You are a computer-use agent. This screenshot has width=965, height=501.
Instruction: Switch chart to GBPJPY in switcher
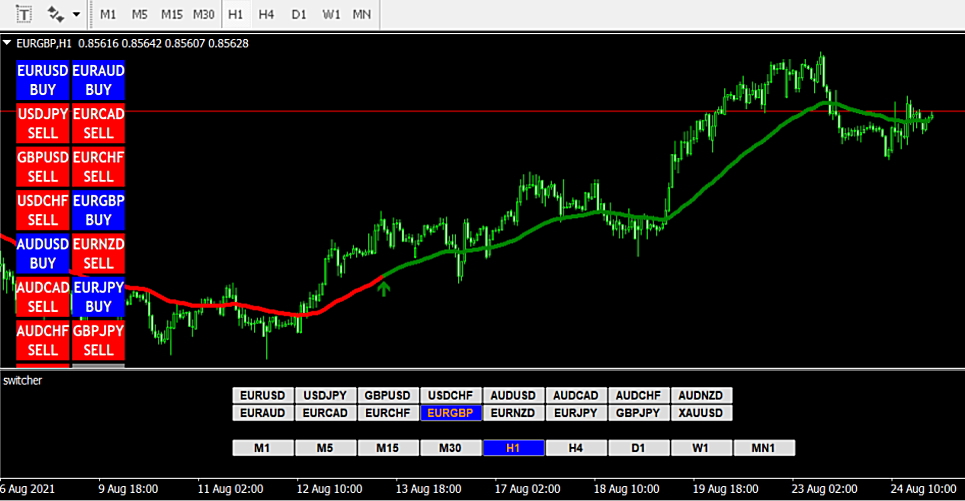coord(638,413)
